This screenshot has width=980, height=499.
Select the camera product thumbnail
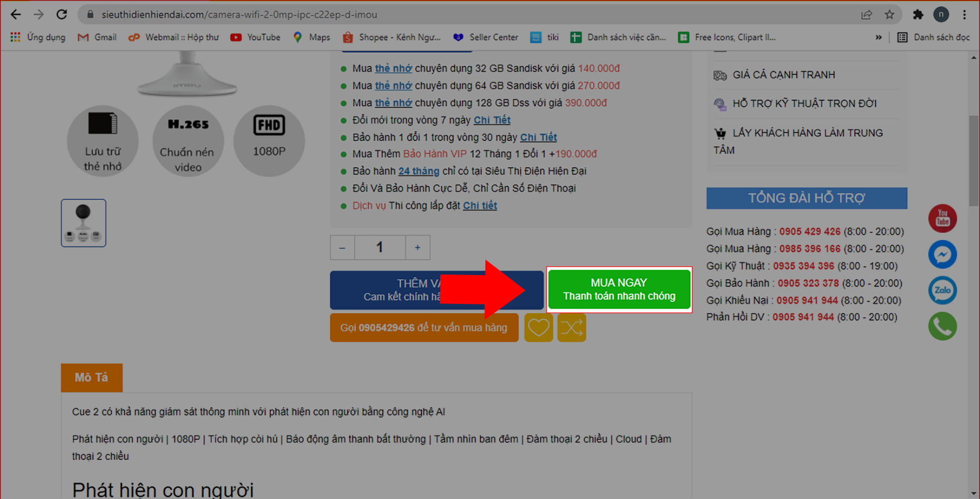point(84,223)
